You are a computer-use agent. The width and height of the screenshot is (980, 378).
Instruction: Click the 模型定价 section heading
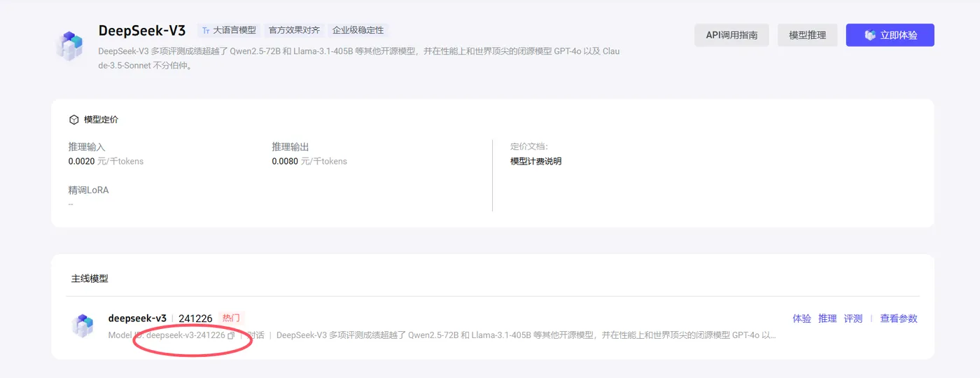[x=101, y=120]
